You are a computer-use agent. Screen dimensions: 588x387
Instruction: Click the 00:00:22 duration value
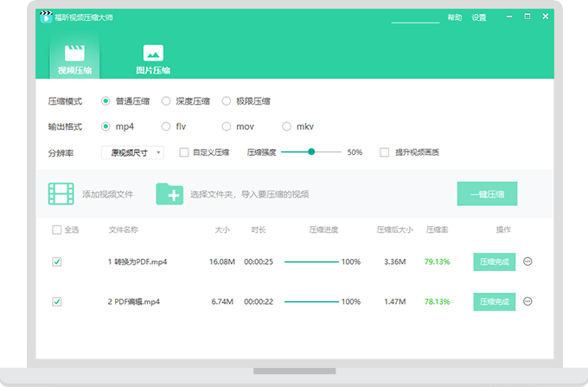click(259, 301)
